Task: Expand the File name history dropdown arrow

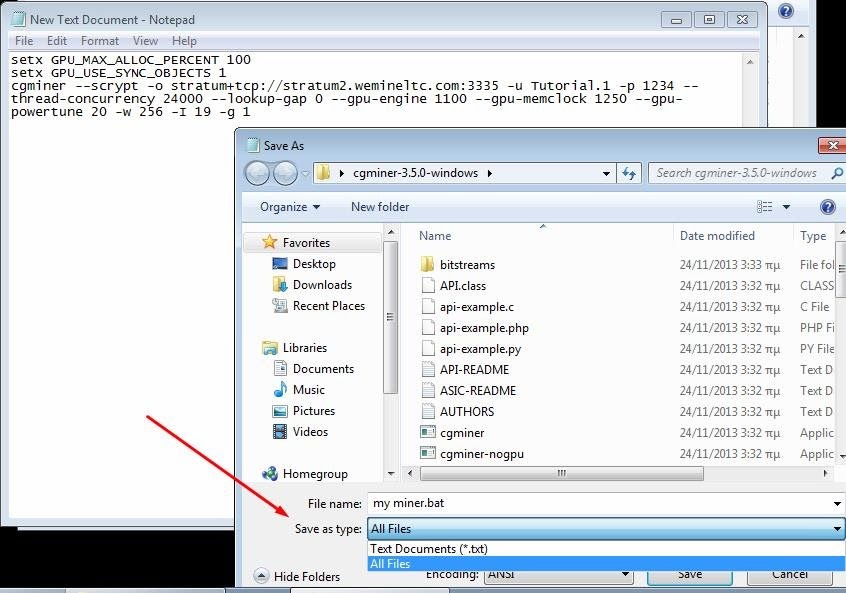Action: (x=837, y=504)
